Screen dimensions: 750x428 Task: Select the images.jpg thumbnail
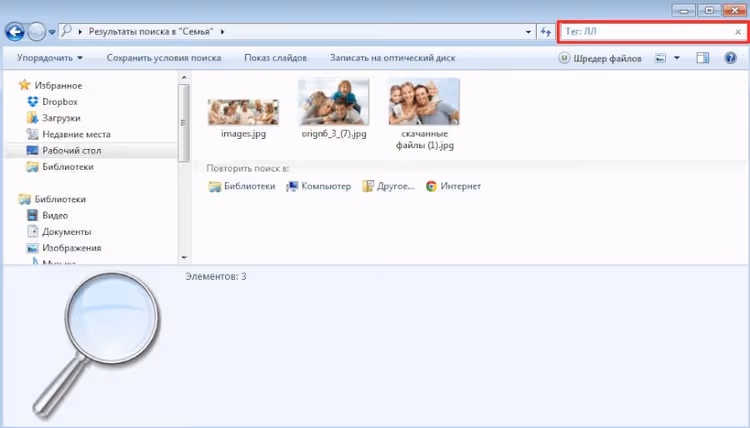243,112
